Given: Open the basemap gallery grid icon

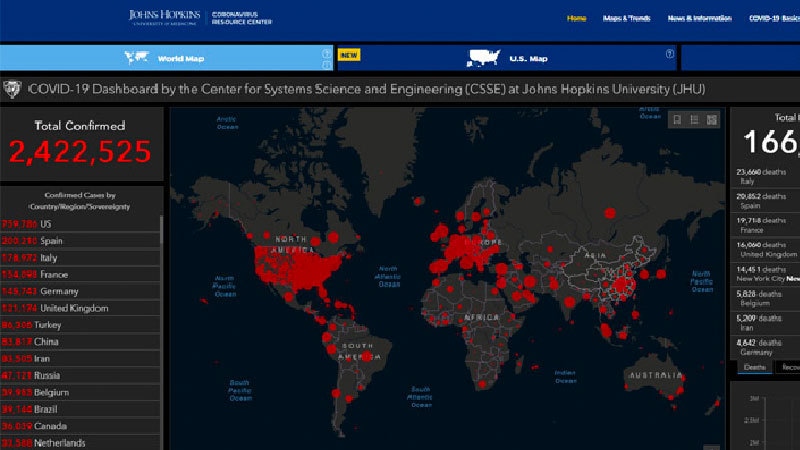Looking at the screenshot, I should point(711,120).
